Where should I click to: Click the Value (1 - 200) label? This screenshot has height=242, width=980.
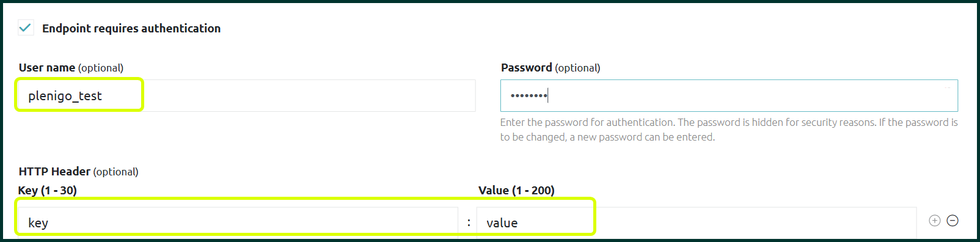(x=516, y=190)
